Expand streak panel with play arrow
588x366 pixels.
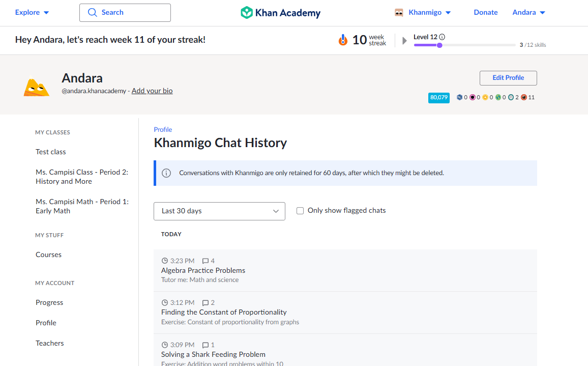(x=404, y=41)
